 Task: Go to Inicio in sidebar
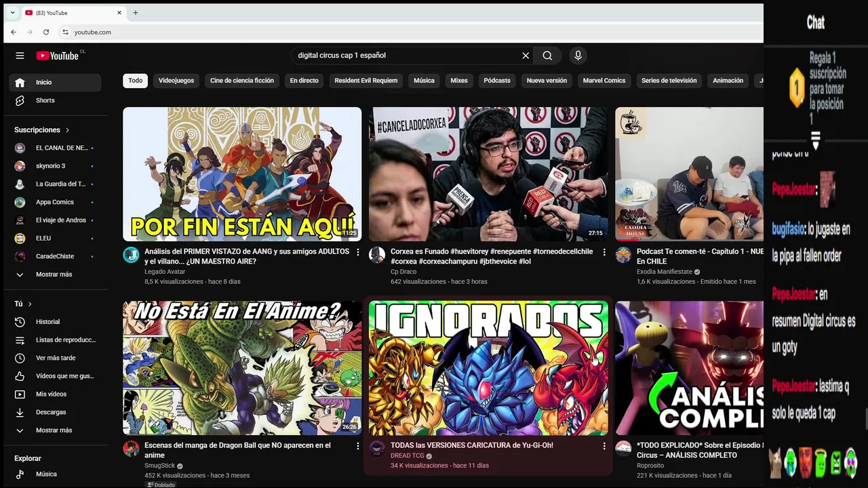(x=55, y=82)
